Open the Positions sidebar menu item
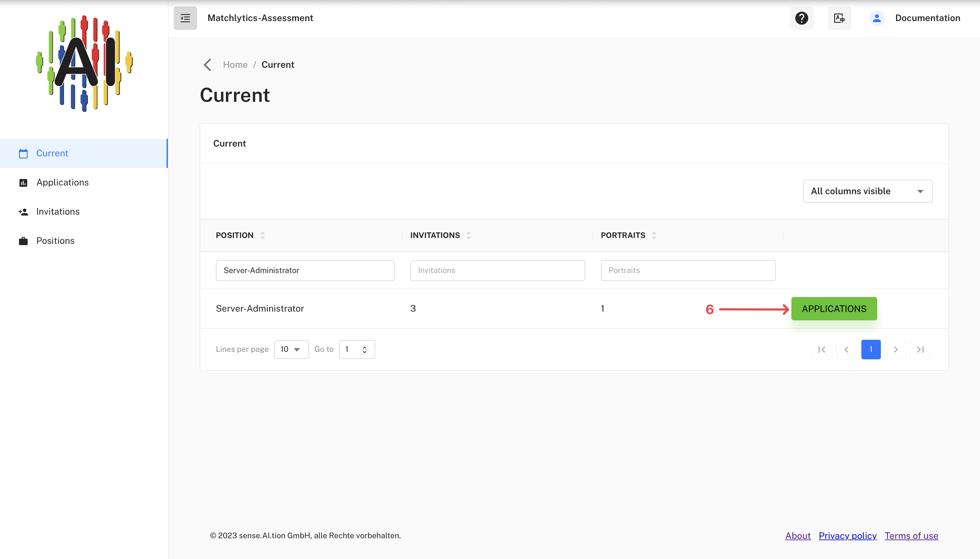 click(84, 241)
